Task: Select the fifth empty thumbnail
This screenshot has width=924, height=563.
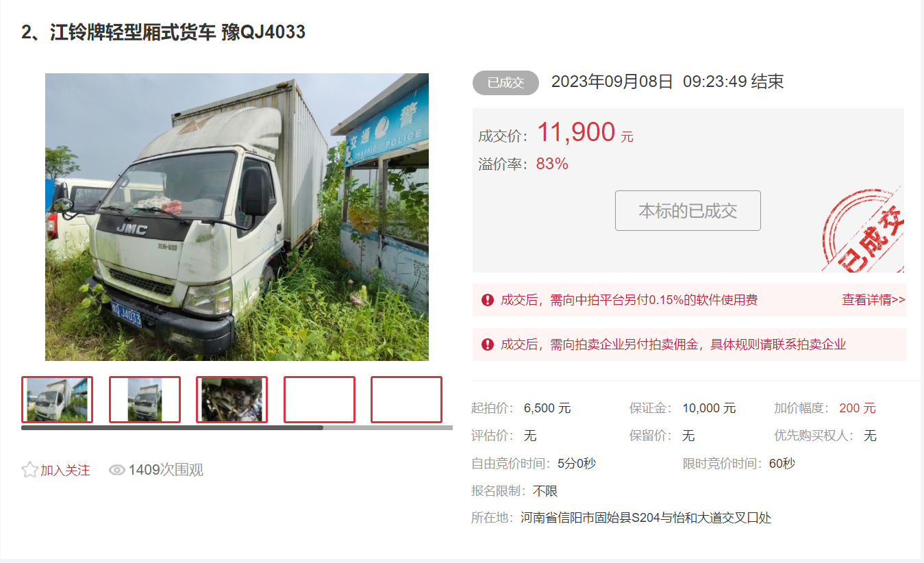Action: pos(406,399)
